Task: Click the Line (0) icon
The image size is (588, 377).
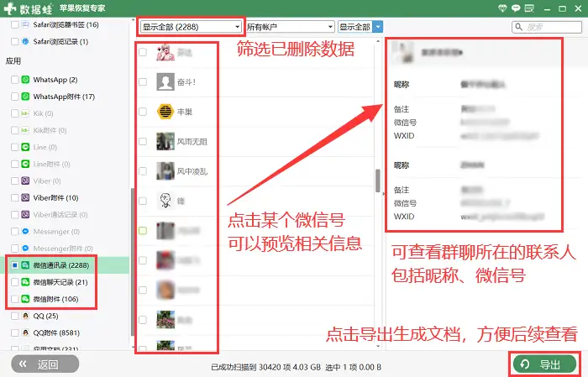Action: tap(25, 147)
